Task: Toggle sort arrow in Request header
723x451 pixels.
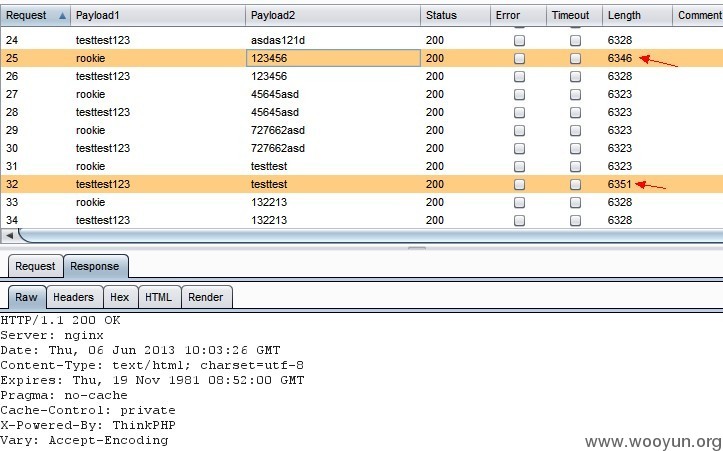Action: pyautogui.click(x=62, y=16)
